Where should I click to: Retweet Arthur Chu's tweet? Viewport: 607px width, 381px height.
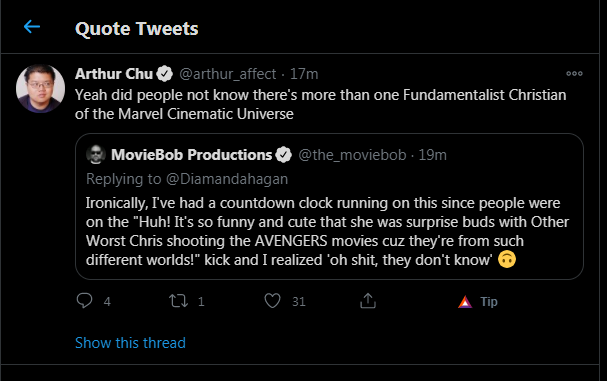[x=178, y=301]
